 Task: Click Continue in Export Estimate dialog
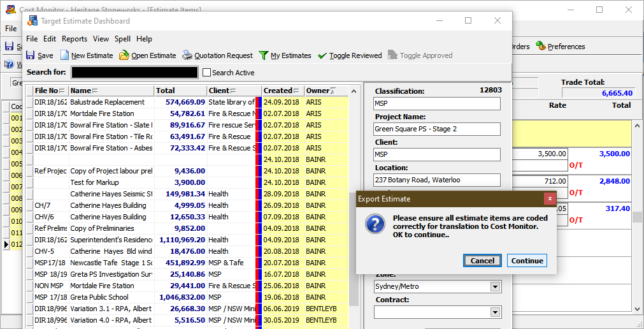pos(527,260)
